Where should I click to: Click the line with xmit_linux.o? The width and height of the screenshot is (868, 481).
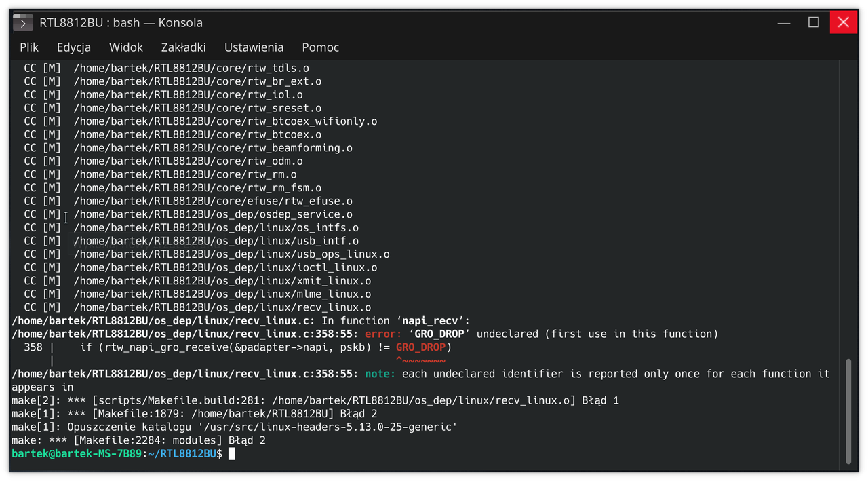(197, 281)
